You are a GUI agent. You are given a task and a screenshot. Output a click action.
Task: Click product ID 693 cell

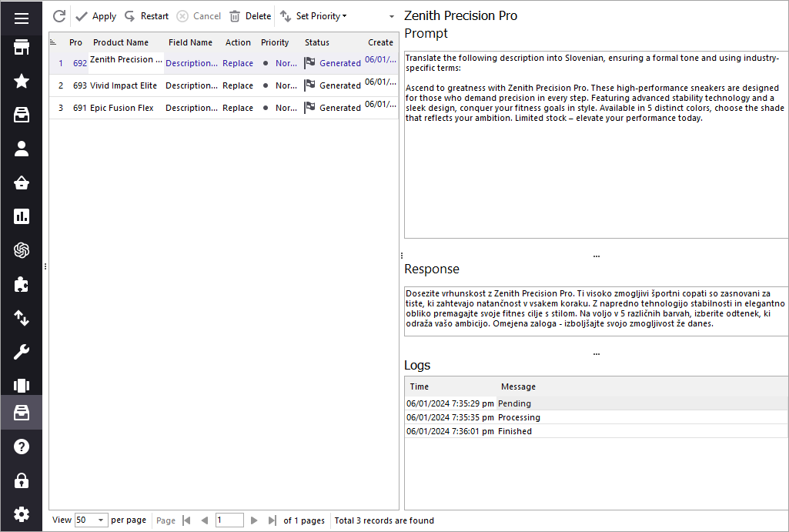79,85
